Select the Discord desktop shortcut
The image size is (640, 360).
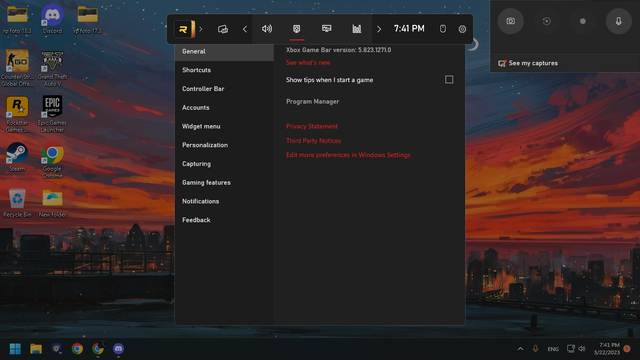point(52,20)
